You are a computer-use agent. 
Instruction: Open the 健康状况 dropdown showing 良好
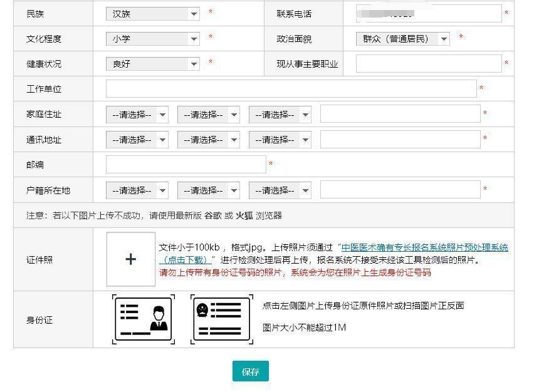click(x=152, y=64)
